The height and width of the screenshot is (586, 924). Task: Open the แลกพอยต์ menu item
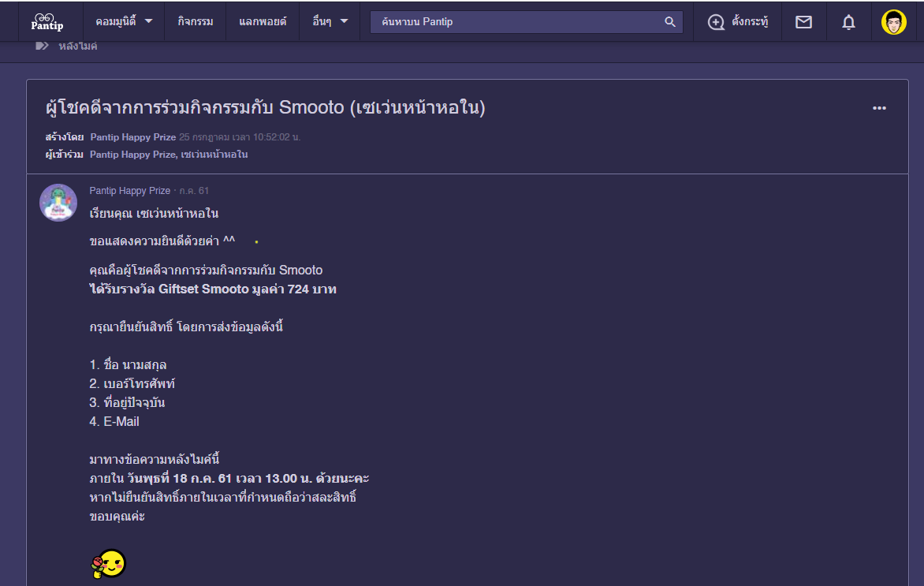(x=263, y=22)
